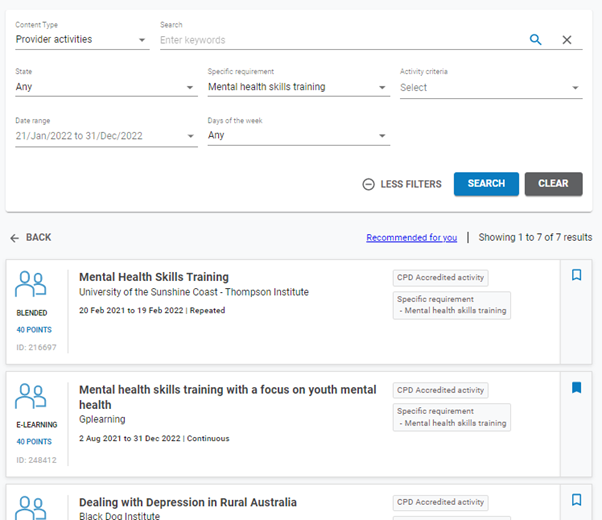Click CPD Accredited activity tag on Black Dog result
Screen dimensions: 602x520
click(440, 502)
